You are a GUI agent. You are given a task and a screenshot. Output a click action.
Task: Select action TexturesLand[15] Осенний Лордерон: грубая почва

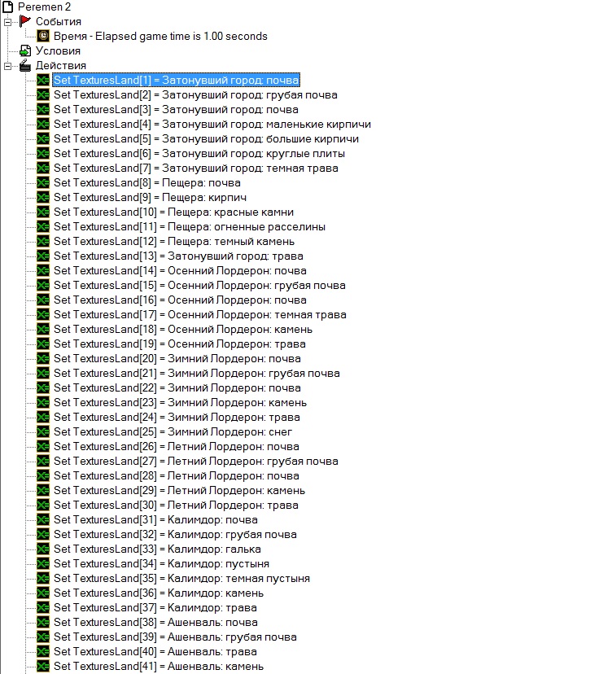coord(199,286)
